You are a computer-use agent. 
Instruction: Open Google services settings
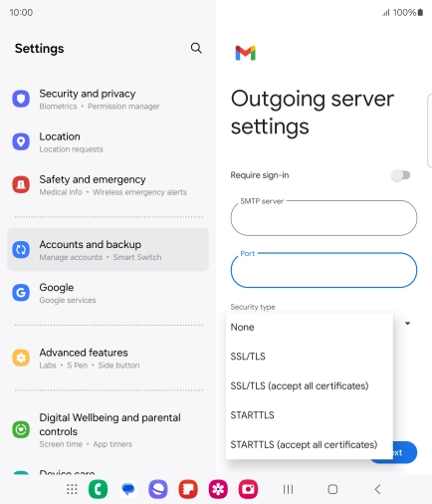tap(108, 293)
